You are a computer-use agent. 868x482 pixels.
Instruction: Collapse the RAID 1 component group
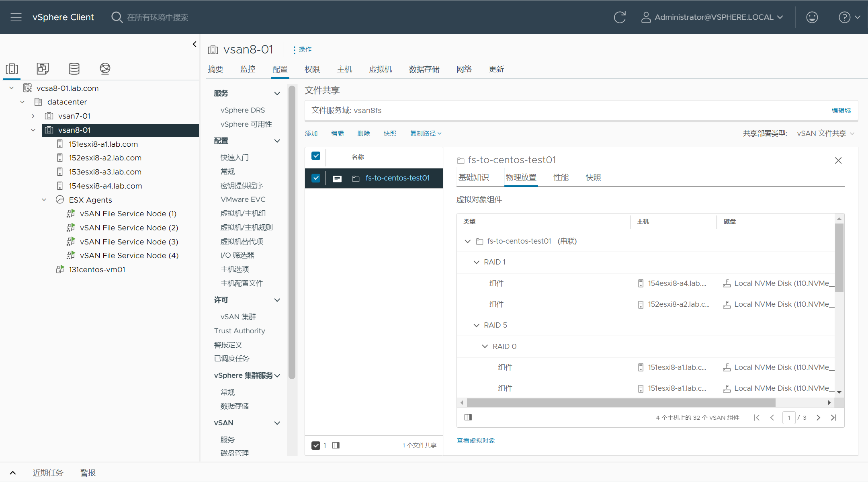[477, 262]
